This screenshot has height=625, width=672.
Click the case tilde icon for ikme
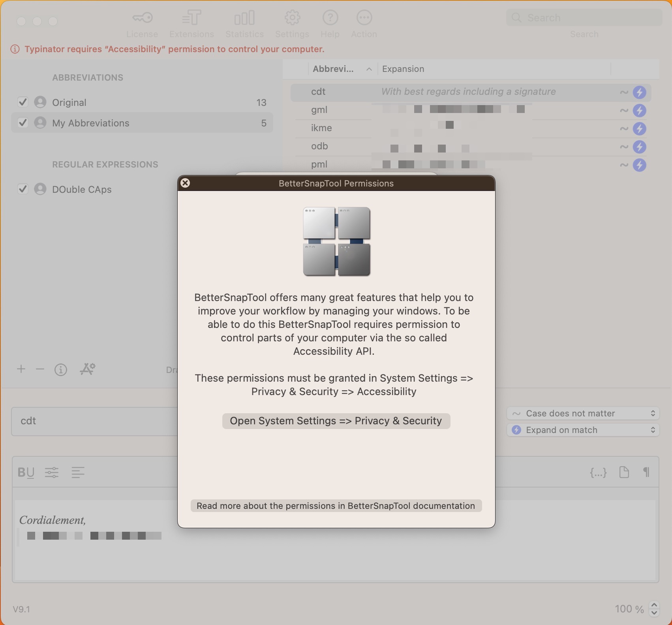624,128
